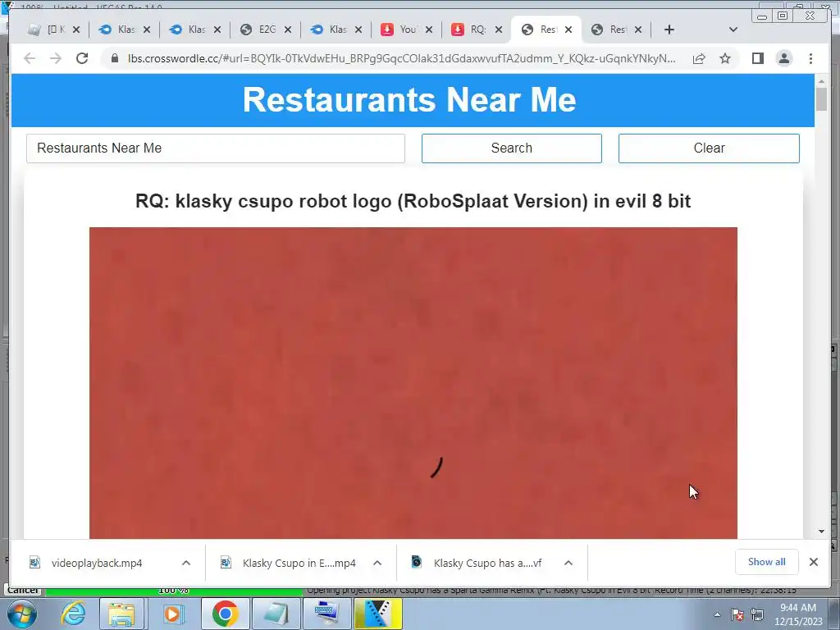Open the tab search chevron

[733, 30]
